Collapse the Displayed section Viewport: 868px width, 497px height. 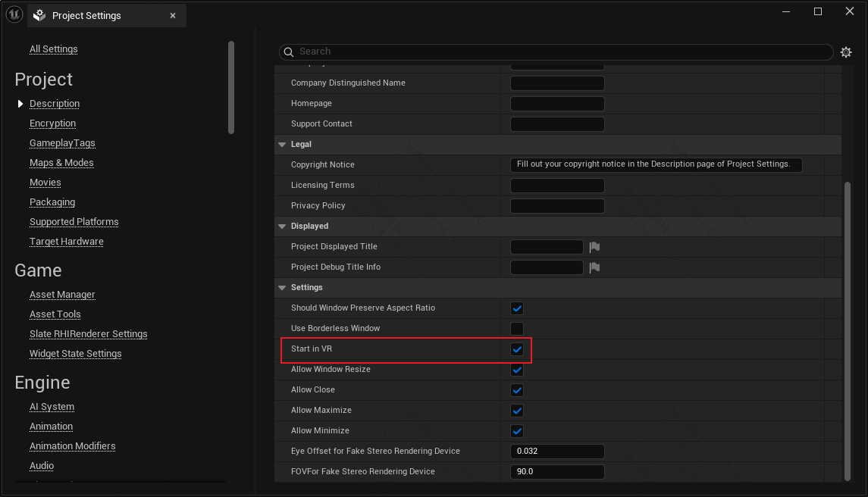[282, 227]
